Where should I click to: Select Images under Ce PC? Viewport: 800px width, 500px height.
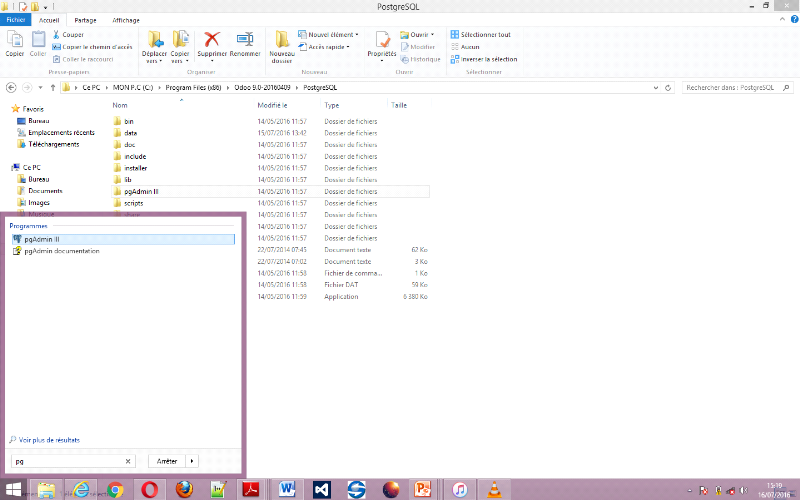pos(39,203)
